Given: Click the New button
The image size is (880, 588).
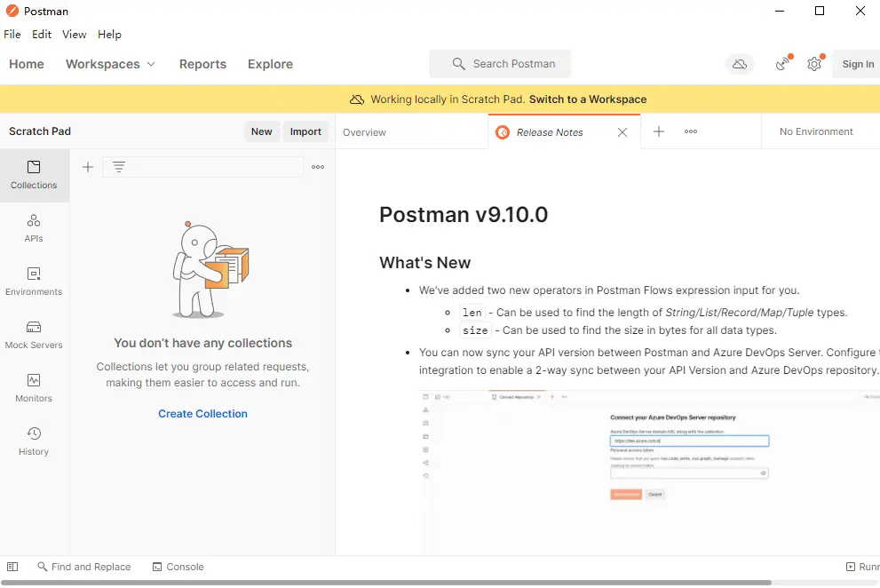Looking at the screenshot, I should [x=262, y=131].
